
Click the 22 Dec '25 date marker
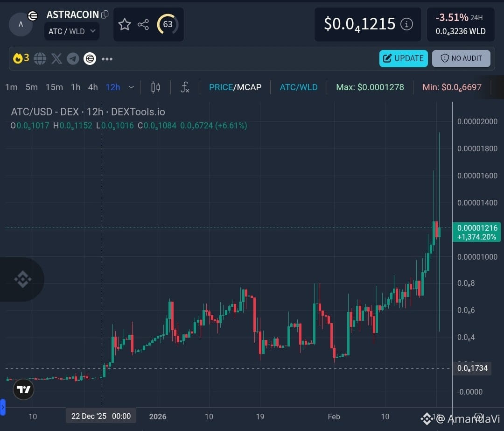click(101, 416)
